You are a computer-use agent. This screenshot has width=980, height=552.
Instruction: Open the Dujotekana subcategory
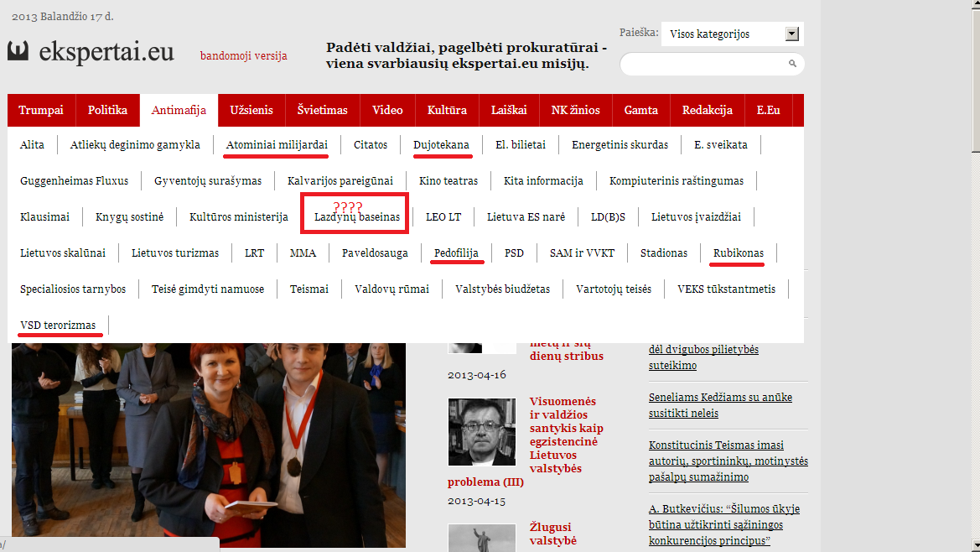point(441,145)
